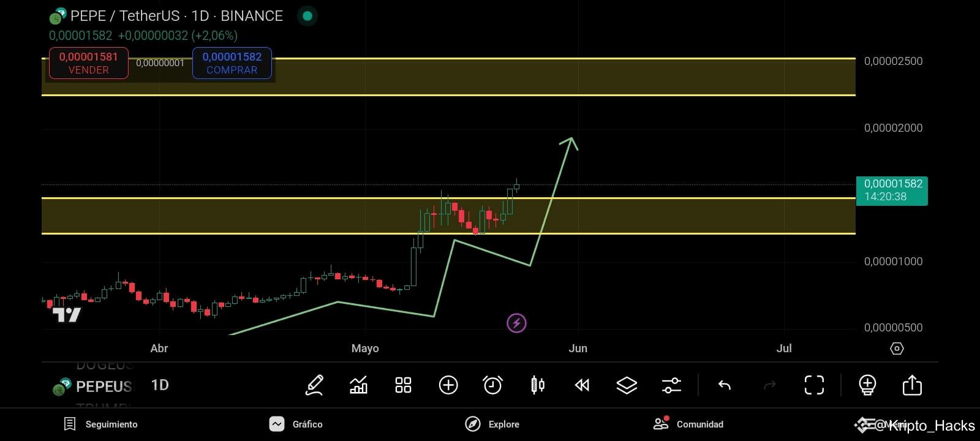Viewport: 980px width, 441px height.
Task: Change the 1D timeframe selector
Action: click(160, 385)
